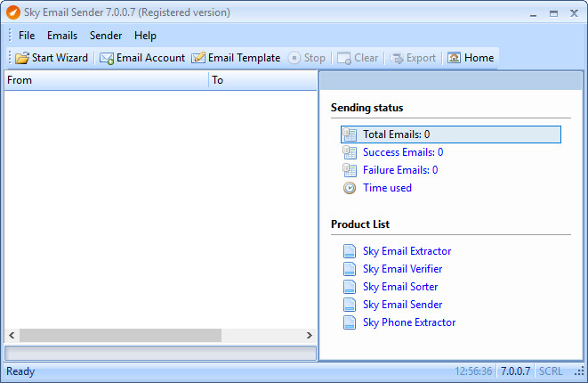The image size is (588, 383).
Task: Open the Sky Email Extractor link
Action: click(x=407, y=251)
